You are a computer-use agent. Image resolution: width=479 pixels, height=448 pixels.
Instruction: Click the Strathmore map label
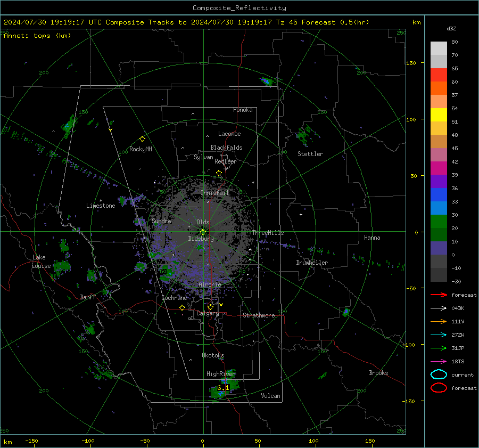coord(259,315)
